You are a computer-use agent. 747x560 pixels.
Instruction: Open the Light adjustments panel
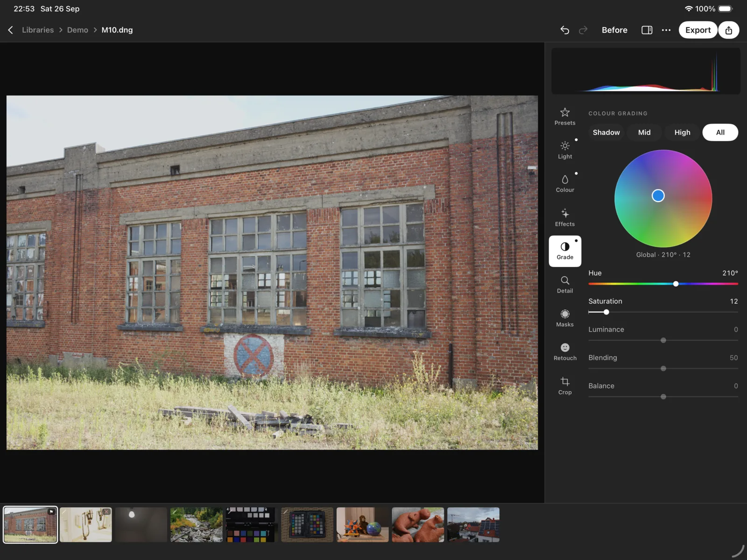(x=565, y=150)
